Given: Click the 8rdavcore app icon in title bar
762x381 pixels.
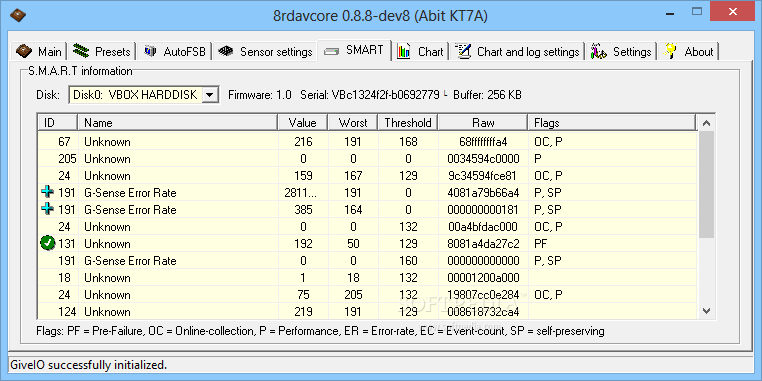Looking at the screenshot, I should (18, 16).
